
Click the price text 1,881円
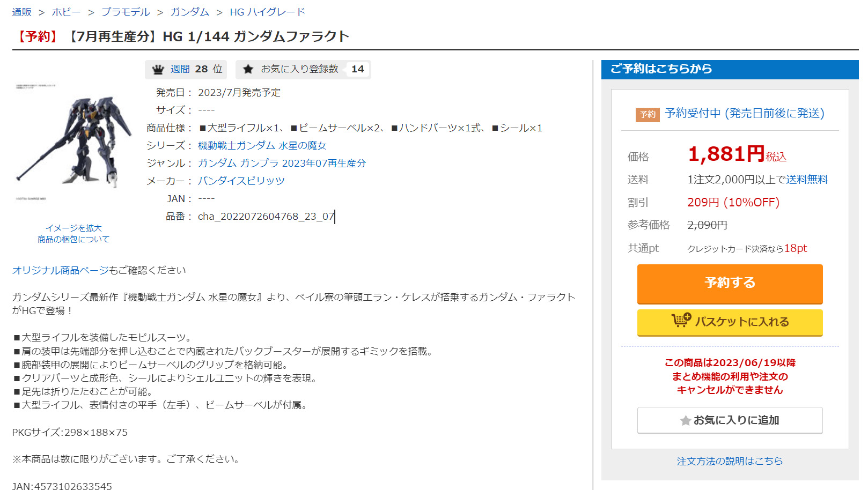tap(726, 154)
